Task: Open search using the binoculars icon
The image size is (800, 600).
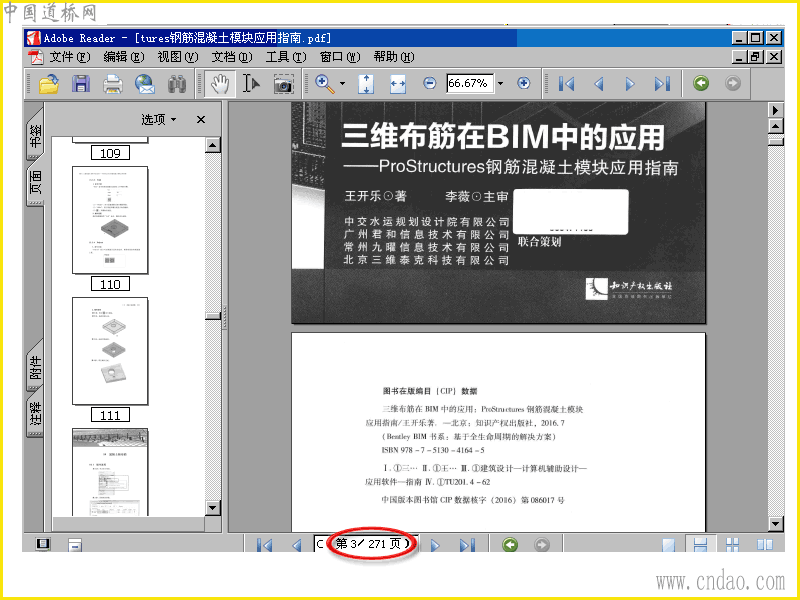Action: 177,84
